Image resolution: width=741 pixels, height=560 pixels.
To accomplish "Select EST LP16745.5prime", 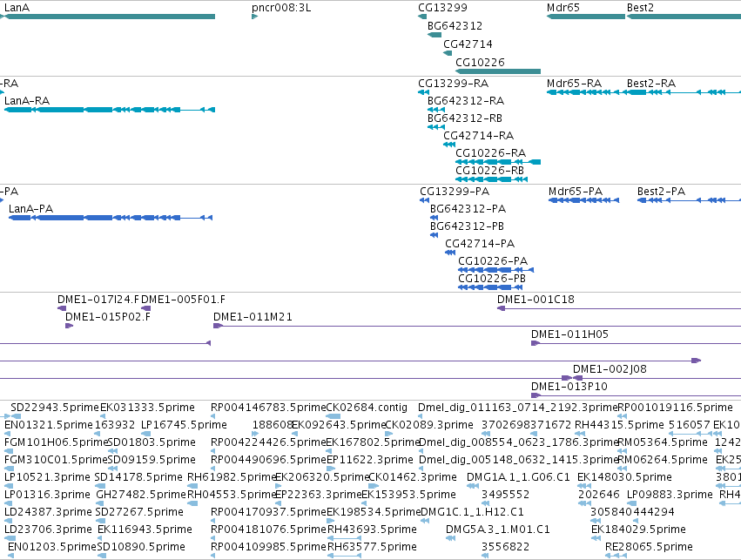I will pos(185,425).
